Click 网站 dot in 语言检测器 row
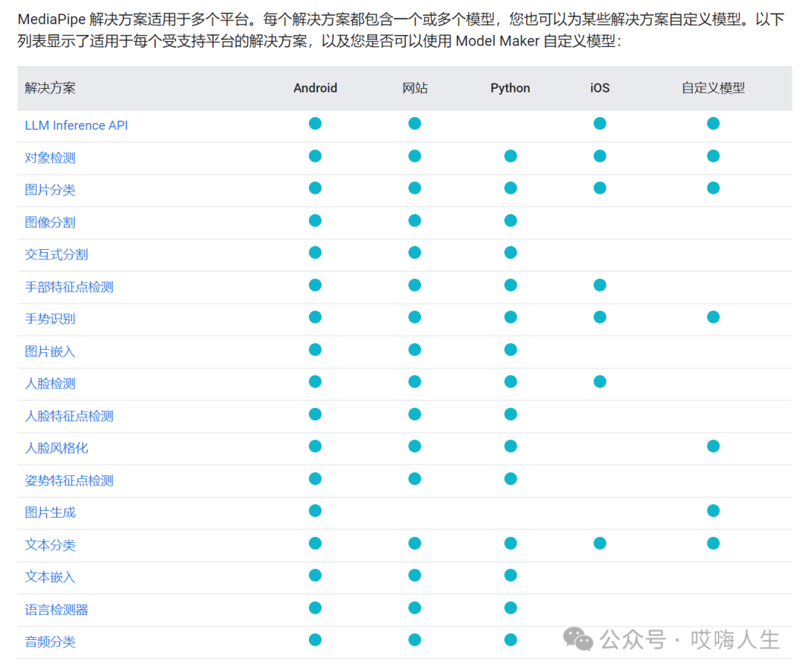This screenshot has height=672, width=806. pyautogui.click(x=415, y=608)
